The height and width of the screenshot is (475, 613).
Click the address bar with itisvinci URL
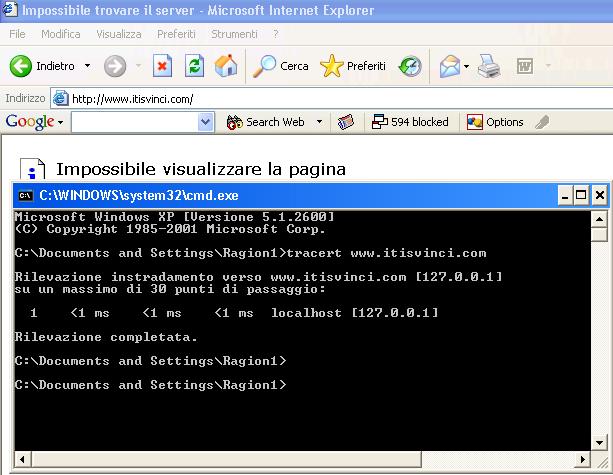point(332,99)
